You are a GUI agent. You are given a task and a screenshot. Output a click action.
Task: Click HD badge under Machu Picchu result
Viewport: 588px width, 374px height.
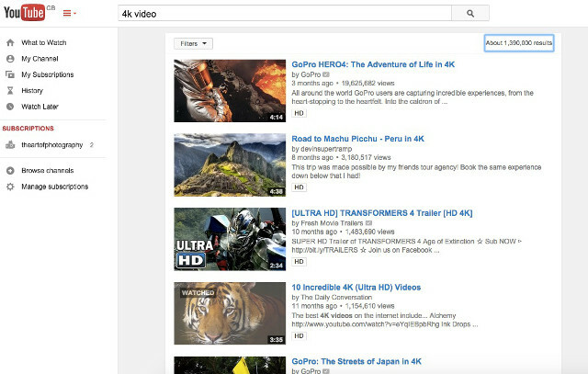[x=299, y=187]
